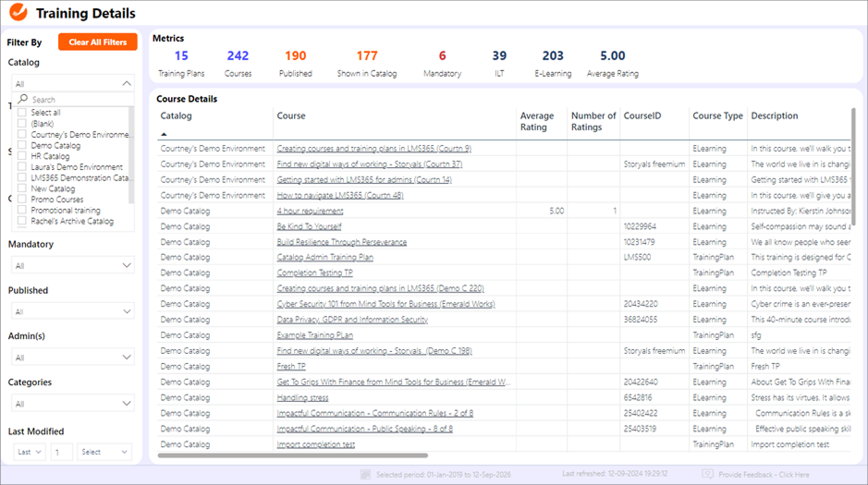Open the Mandatory filter dropdown

127,266
